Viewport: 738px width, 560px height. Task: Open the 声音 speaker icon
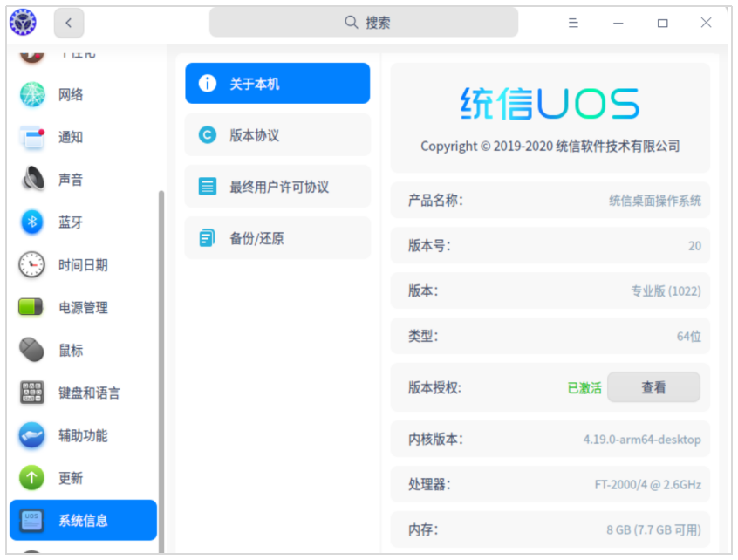[x=32, y=180]
